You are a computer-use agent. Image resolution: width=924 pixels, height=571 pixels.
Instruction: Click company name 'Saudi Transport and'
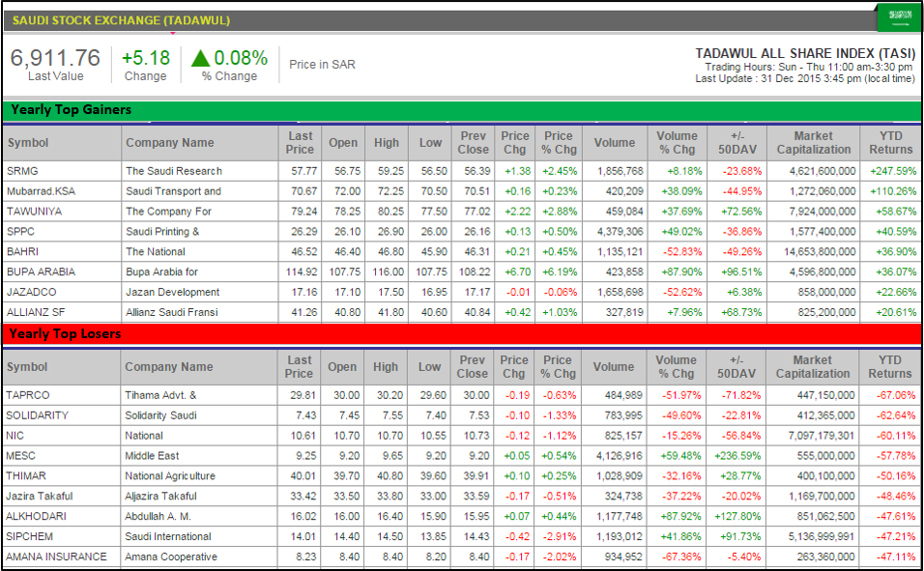(173, 191)
